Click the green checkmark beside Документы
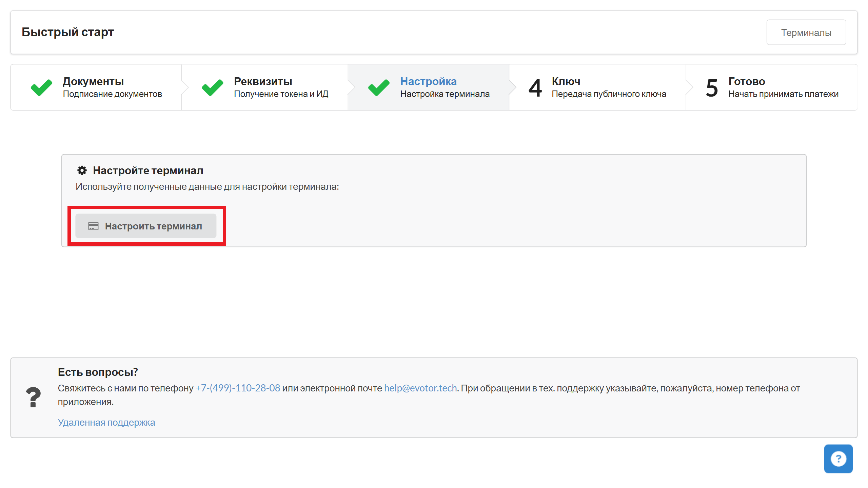Screen dimensions: 868x488 [x=41, y=88]
